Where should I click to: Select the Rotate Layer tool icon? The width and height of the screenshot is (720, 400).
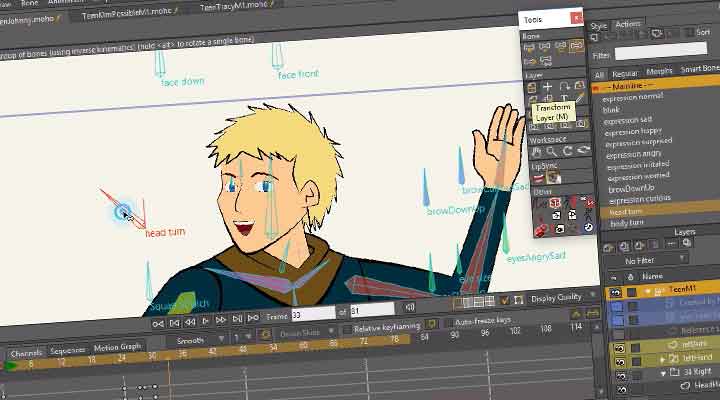564,86
